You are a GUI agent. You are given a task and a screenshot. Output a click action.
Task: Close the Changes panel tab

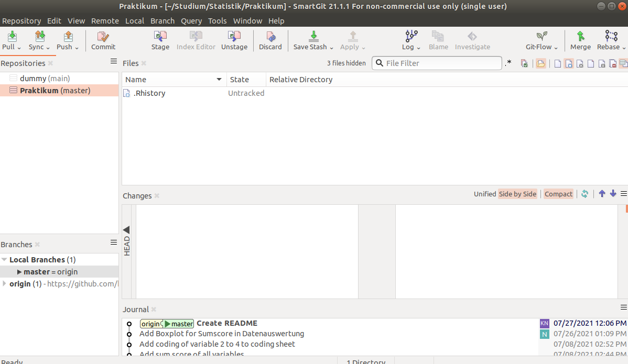click(x=157, y=195)
